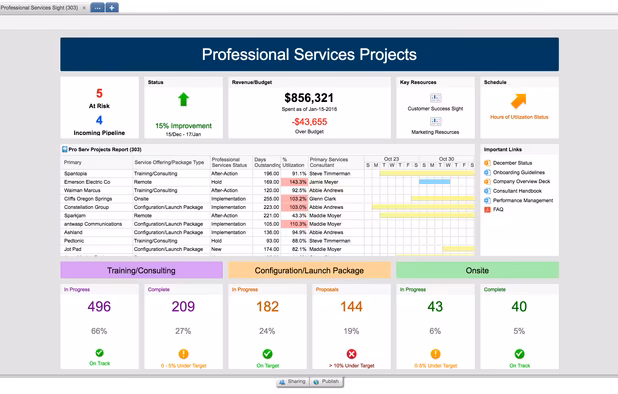Click the -$43,655 over budget value
Screen dimensions: 618x394
[x=309, y=122]
